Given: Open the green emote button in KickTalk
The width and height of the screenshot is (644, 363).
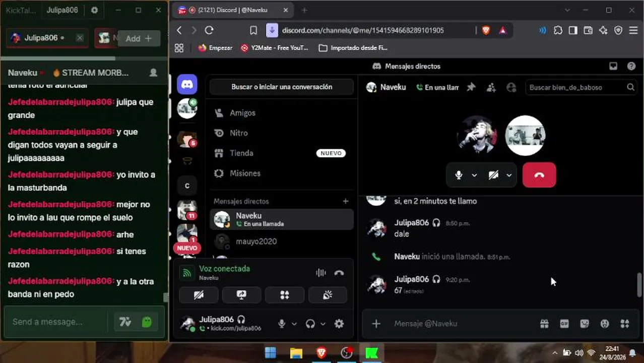Looking at the screenshot, I should 147,322.
